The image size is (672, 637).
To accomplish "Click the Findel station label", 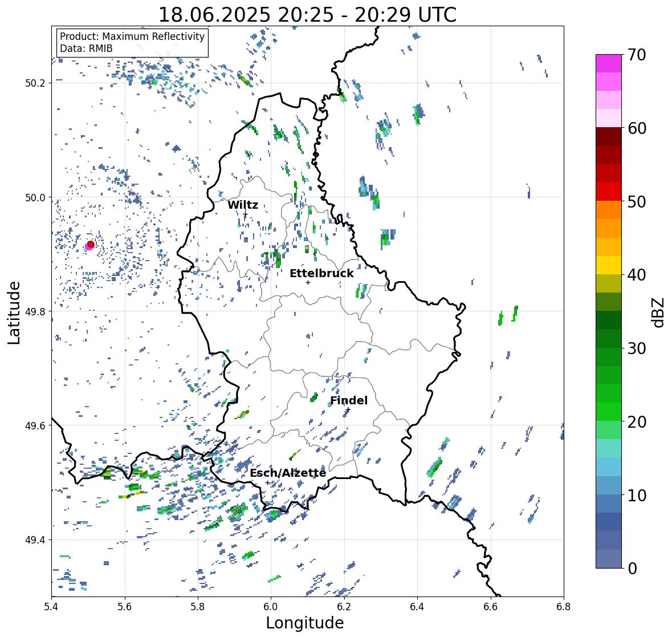I will click(349, 401).
